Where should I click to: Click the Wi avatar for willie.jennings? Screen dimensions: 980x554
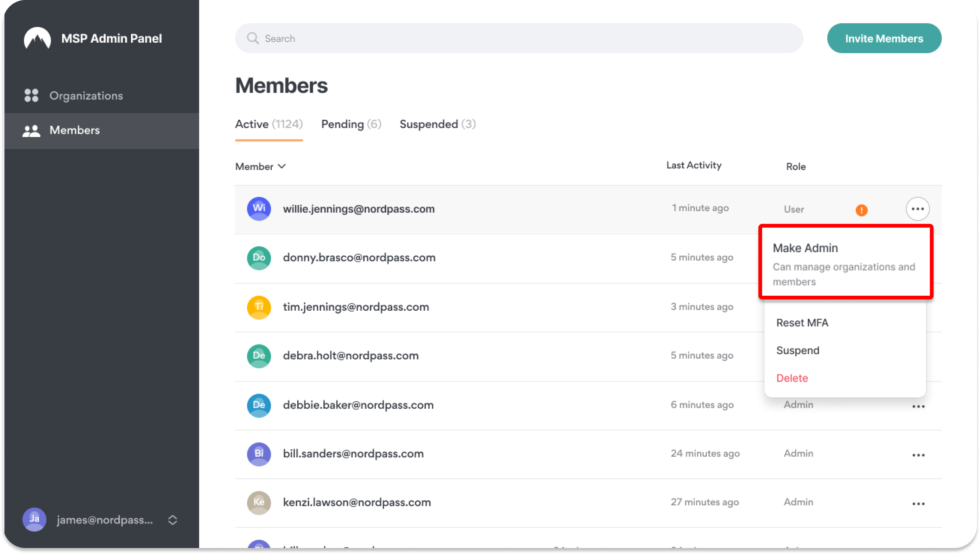pyautogui.click(x=259, y=208)
